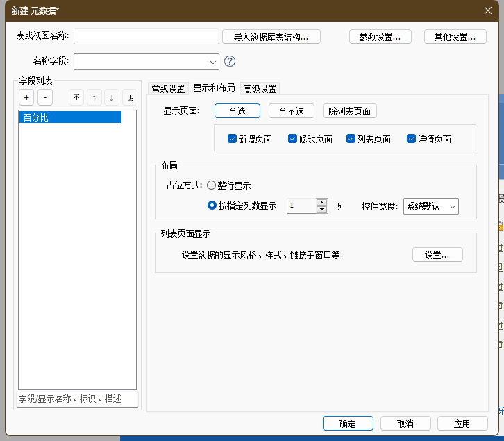The width and height of the screenshot is (504, 441).
Task: Increase column count with spinner up arrow
Action: click(321, 202)
